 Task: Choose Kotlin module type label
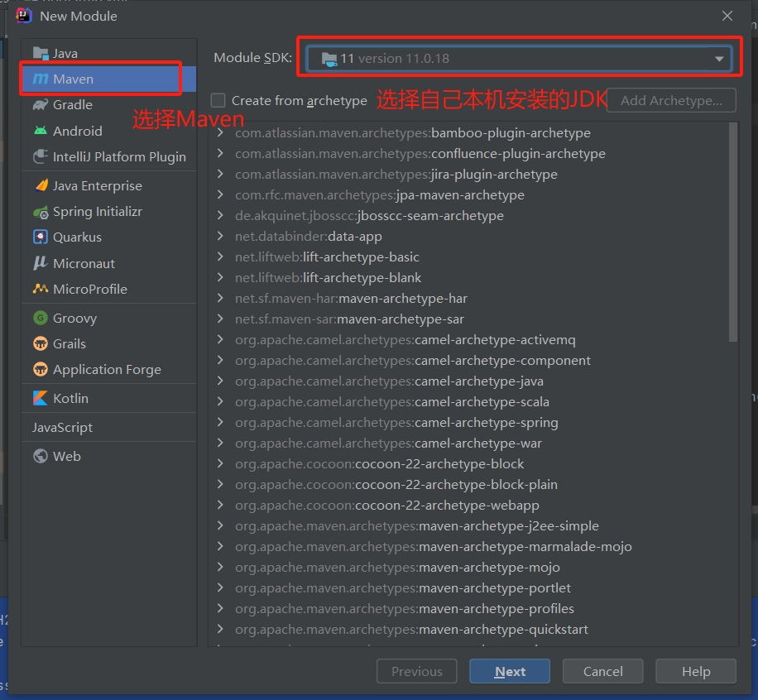(70, 398)
